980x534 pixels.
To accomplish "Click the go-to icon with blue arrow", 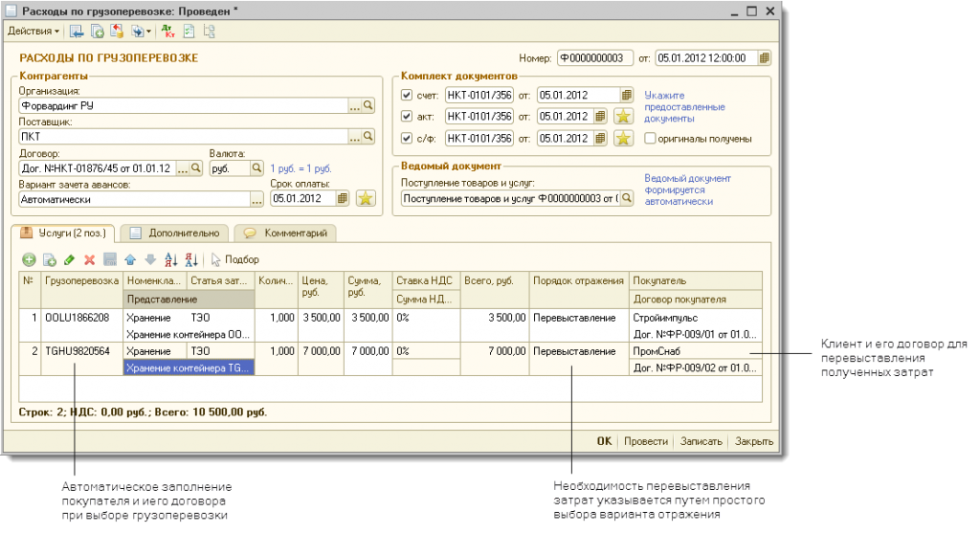I will [x=137, y=31].
